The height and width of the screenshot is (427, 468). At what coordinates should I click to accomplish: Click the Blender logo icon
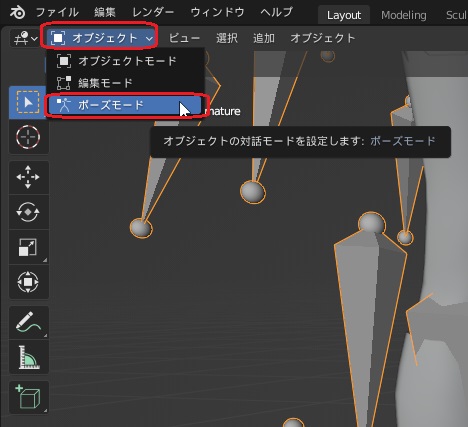tap(17, 13)
